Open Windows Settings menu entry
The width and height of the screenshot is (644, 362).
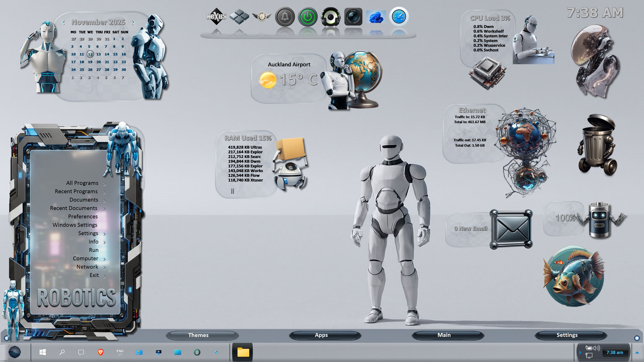(75, 225)
